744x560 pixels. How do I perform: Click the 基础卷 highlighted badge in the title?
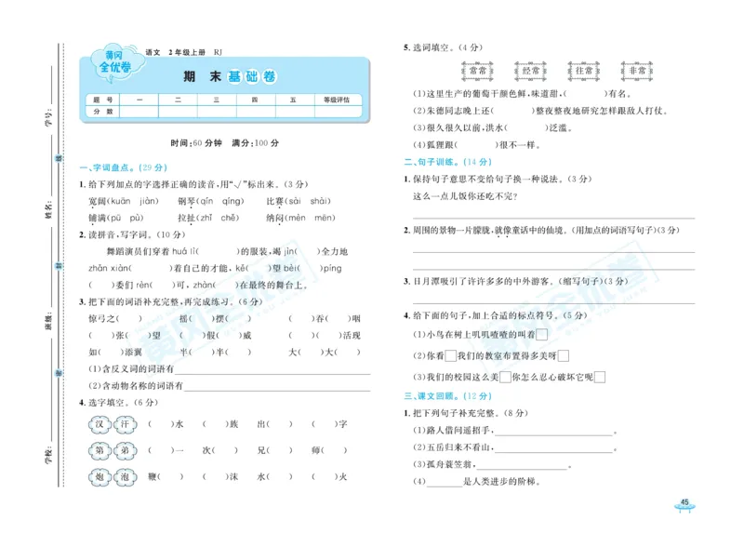pyautogui.click(x=254, y=76)
